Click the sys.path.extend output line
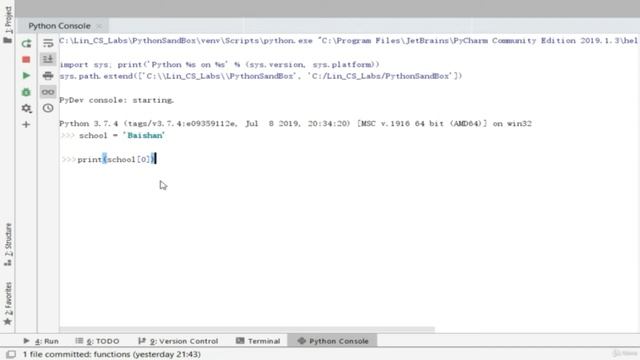The height and width of the screenshot is (360, 640). [x=261, y=76]
